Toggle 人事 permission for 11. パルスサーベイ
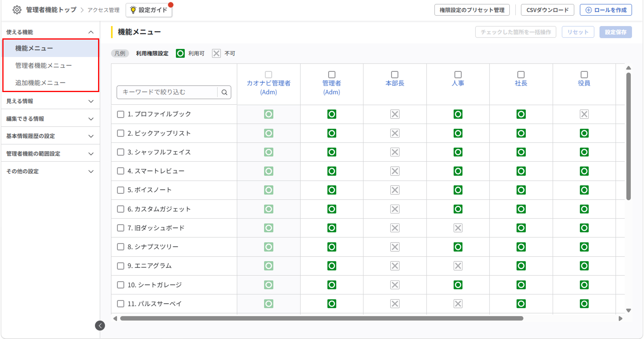The height and width of the screenshot is (339, 644). 458,304
